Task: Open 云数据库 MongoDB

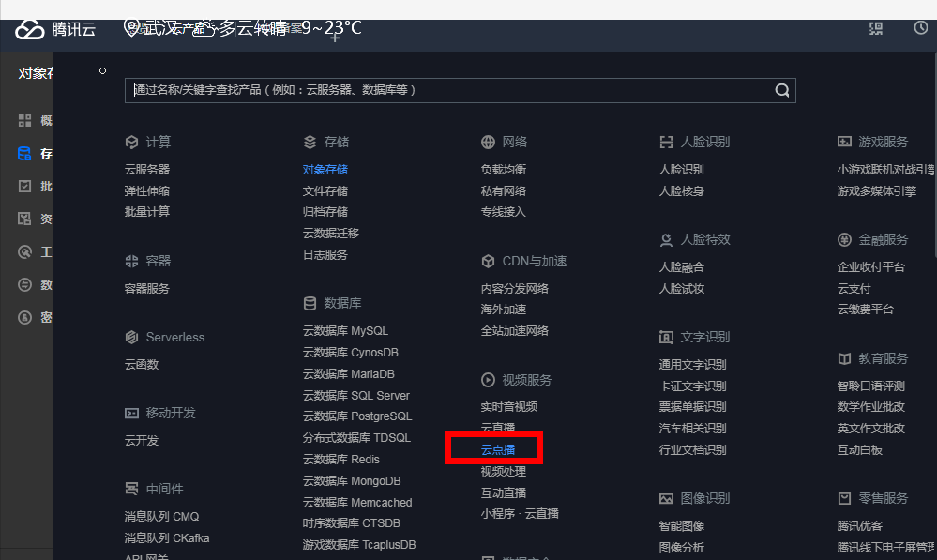Action: pyautogui.click(x=352, y=480)
